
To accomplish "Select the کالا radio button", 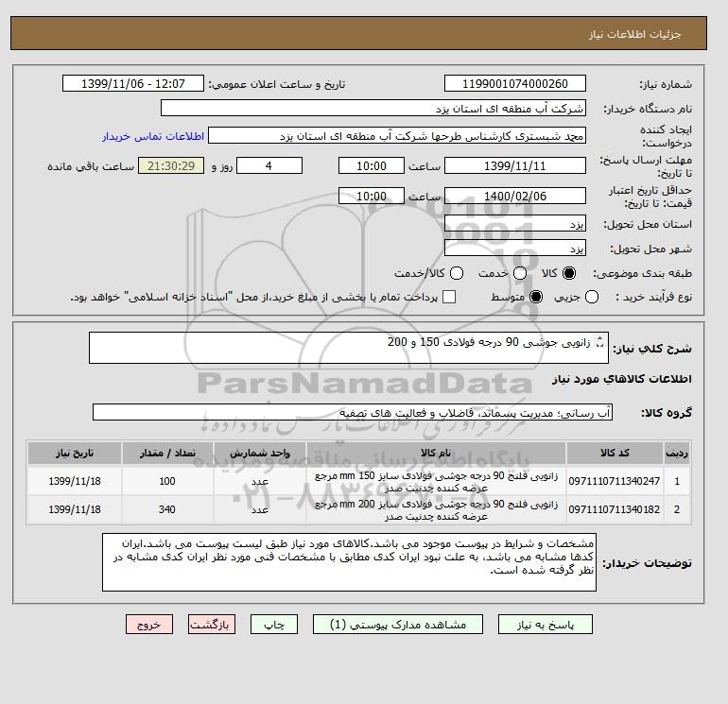I will [569, 273].
